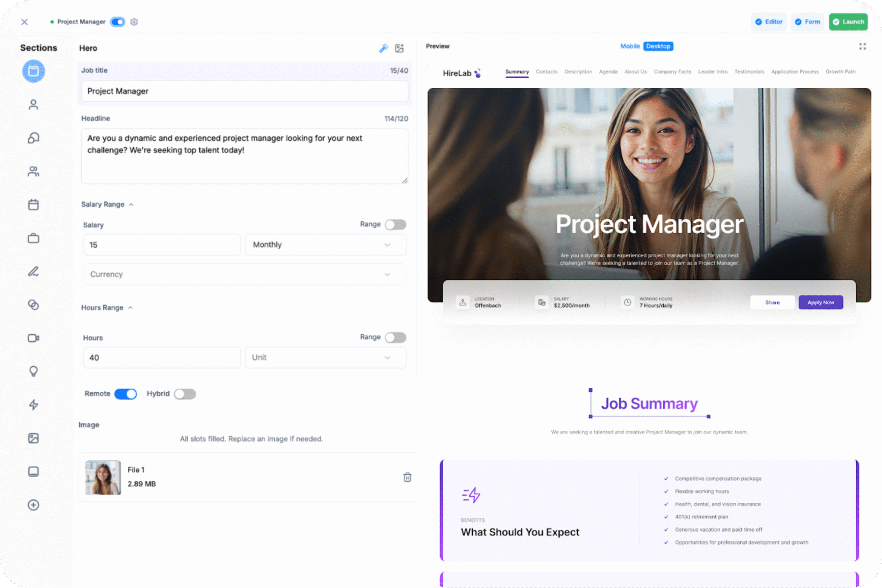Click the lightning benefits icon in preview card
Screen dimensions: 882x588
point(471,495)
